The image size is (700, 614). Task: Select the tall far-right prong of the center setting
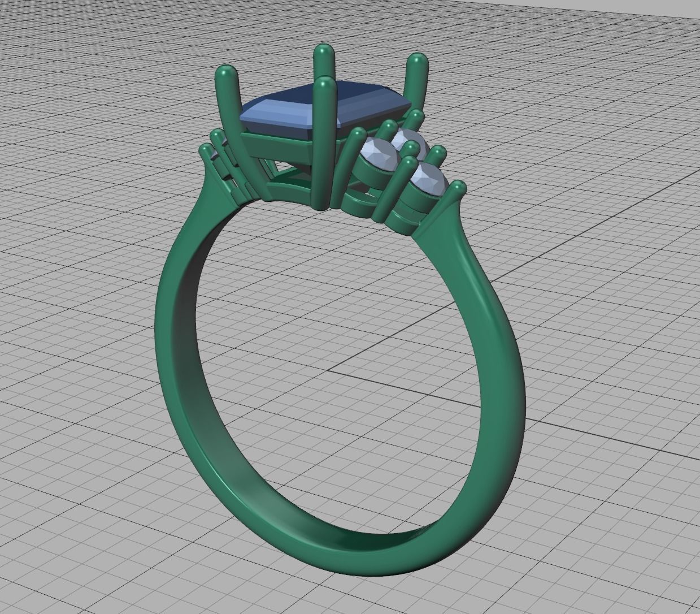[415, 82]
